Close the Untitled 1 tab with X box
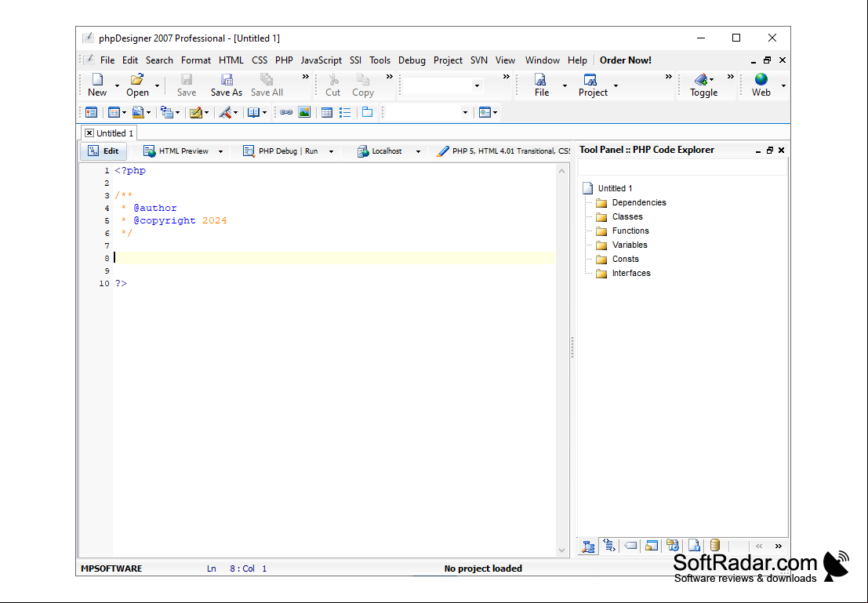 pyautogui.click(x=89, y=133)
